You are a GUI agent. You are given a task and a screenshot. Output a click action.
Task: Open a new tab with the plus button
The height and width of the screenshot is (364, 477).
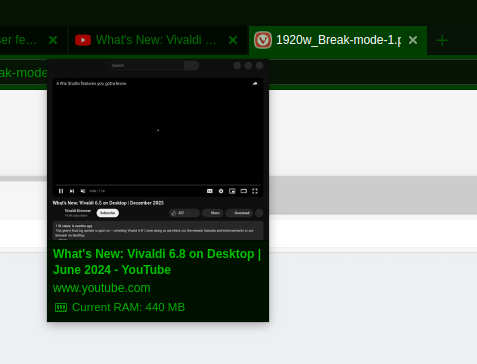[x=442, y=41]
